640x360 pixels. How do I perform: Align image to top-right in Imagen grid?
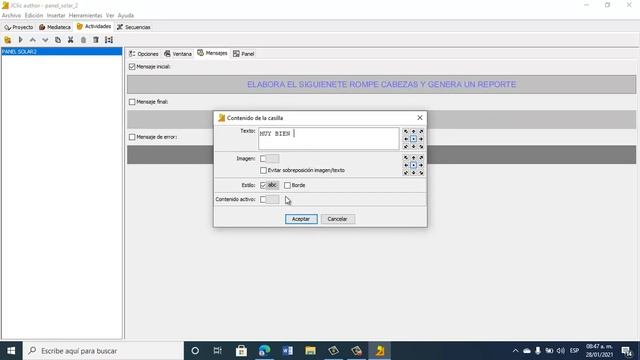pyautogui.click(x=421, y=158)
